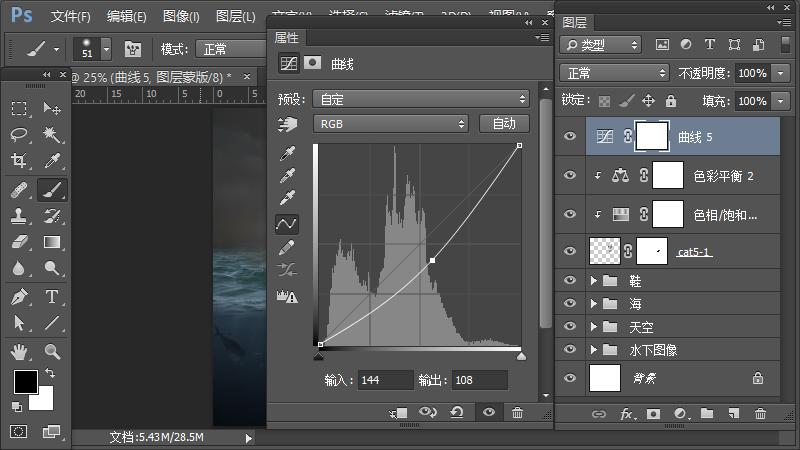This screenshot has width=800, height=450.
Task: Click the reset adjustment icon in Properties panel
Action: pos(457,412)
